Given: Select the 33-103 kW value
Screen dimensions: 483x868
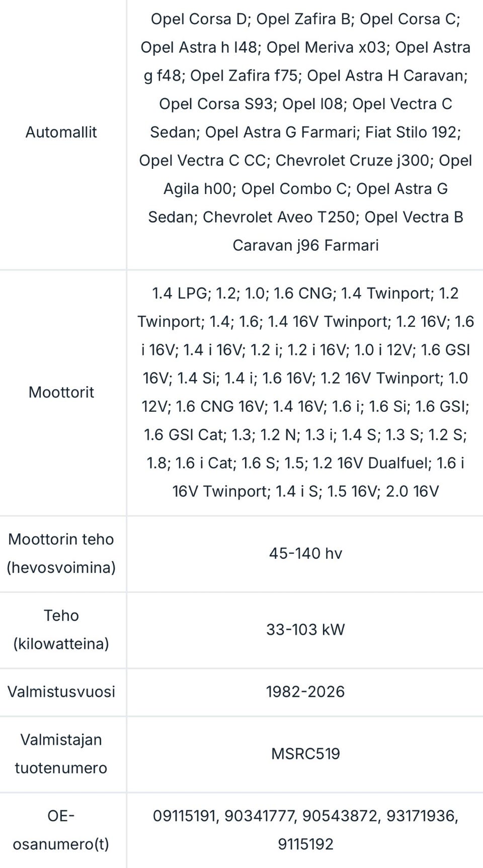Looking at the screenshot, I should click(x=305, y=629).
